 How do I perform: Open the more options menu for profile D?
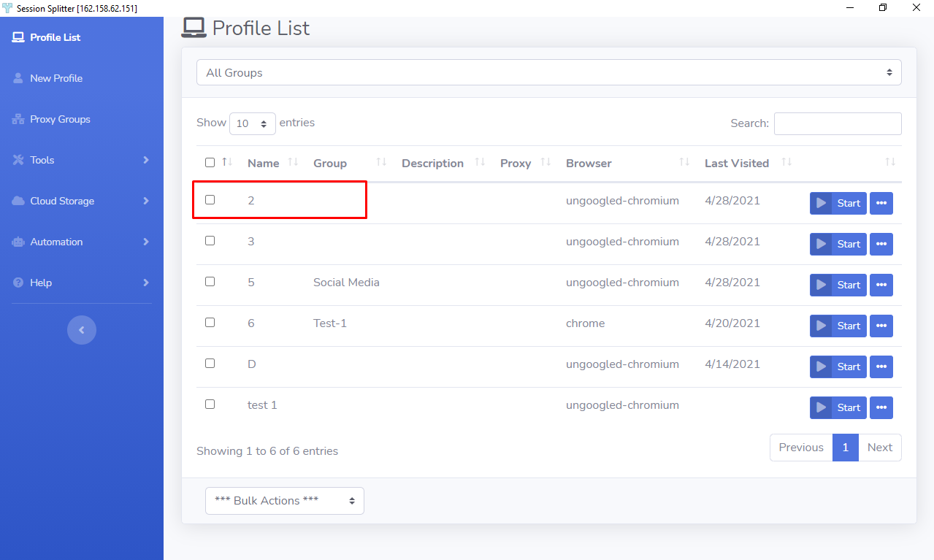[x=881, y=367]
